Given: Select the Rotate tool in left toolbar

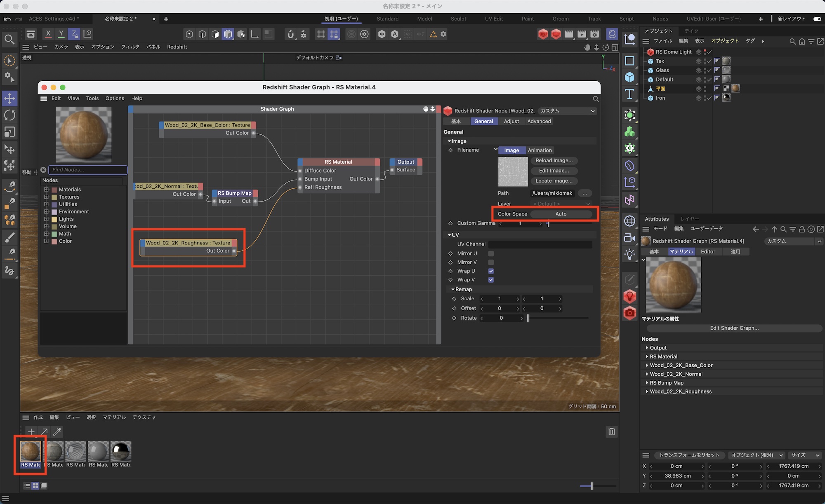Looking at the screenshot, I should [x=9, y=115].
